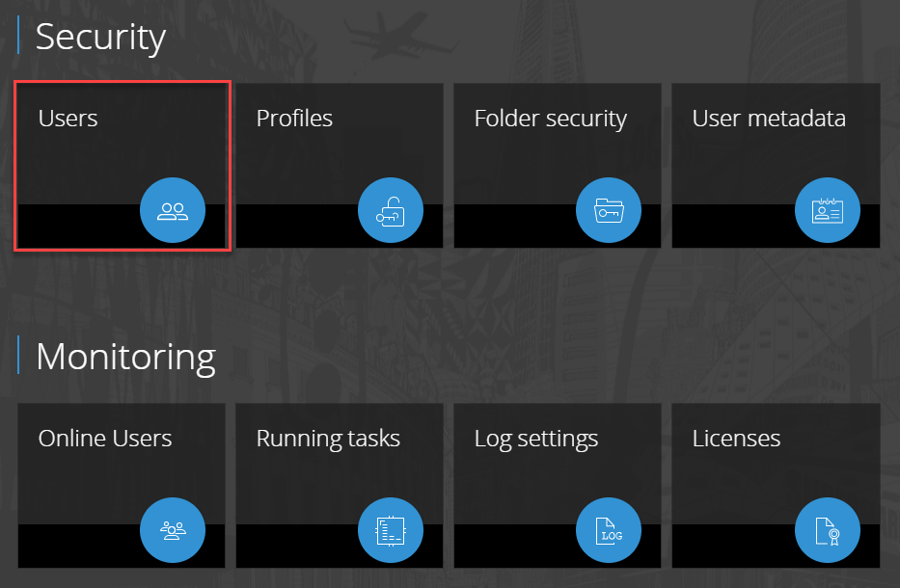
Task: Go to the Profiles tile label
Action: 294,119
